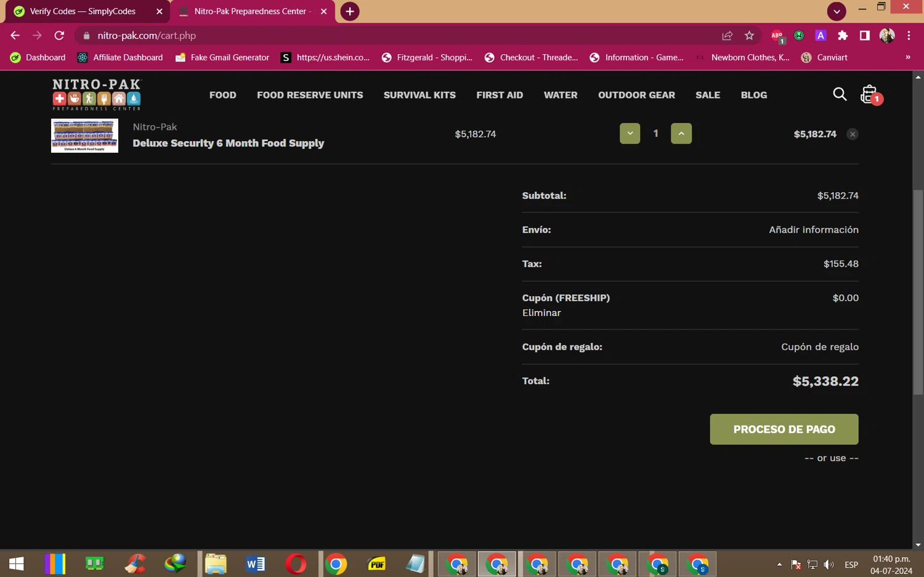Open the FOOD RESERVE UNITS menu

pos(310,95)
